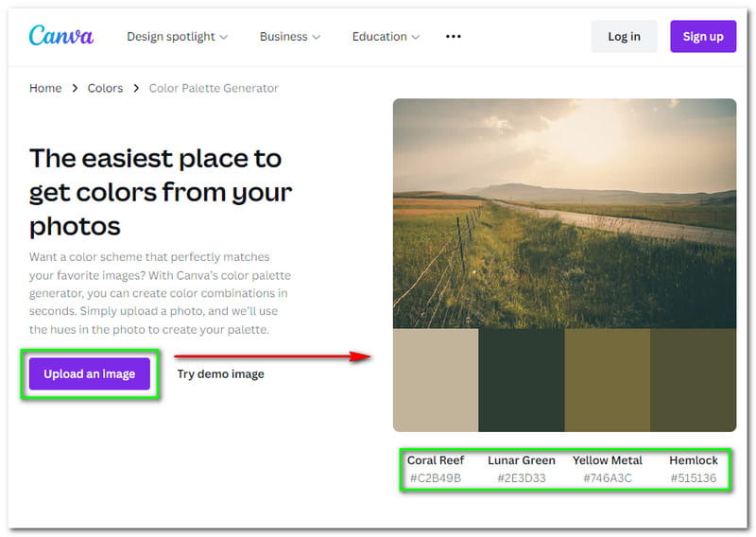Select Color Palette Generator breadcrumb
756x537 pixels.
(x=214, y=88)
